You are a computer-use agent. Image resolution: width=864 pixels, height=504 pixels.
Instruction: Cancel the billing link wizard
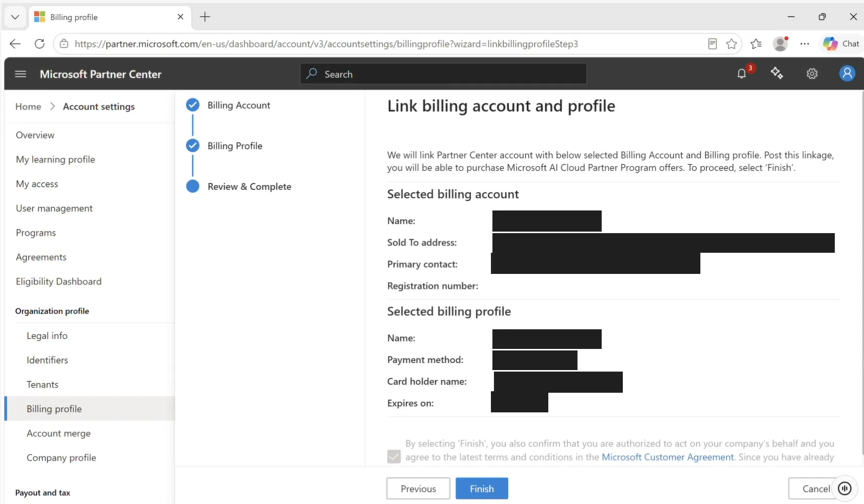(816, 488)
